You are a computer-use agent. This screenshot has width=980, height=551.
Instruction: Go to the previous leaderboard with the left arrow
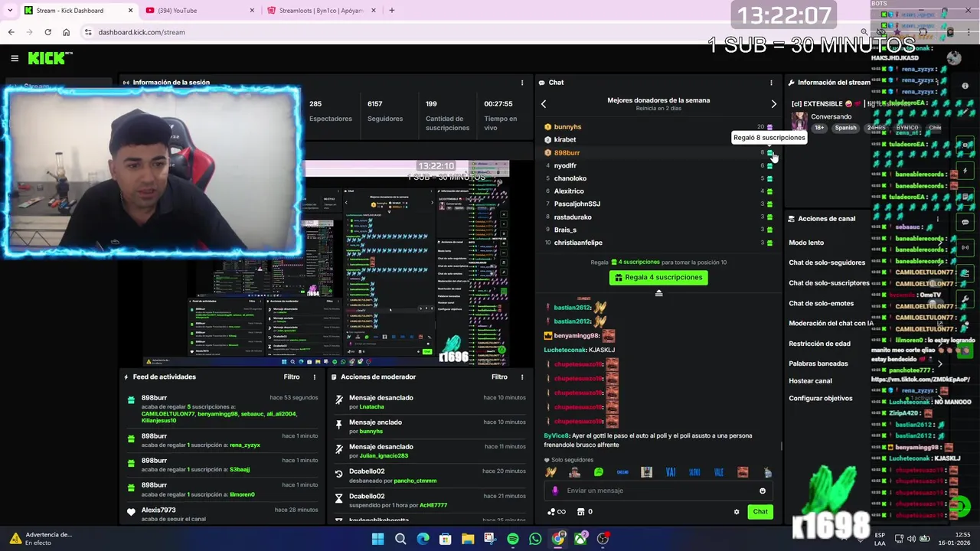[544, 104]
